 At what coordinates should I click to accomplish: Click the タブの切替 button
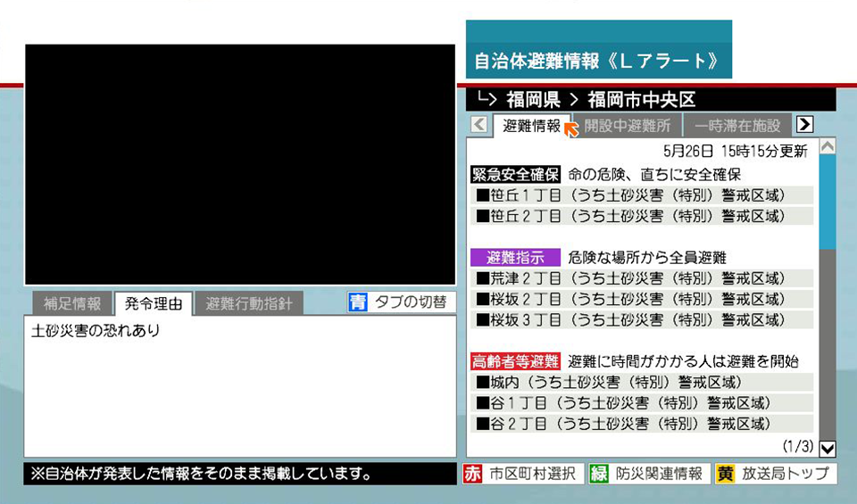[x=402, y=302]
